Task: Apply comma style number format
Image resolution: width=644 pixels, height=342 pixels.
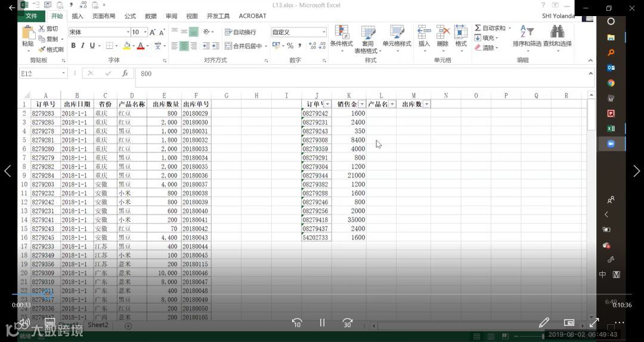Action: tap(299, 45)
